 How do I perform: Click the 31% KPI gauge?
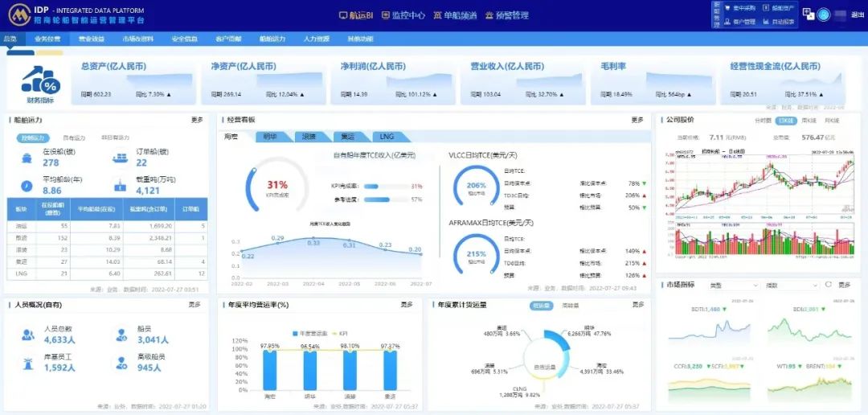pyautogui.click(x=276, y=184)
